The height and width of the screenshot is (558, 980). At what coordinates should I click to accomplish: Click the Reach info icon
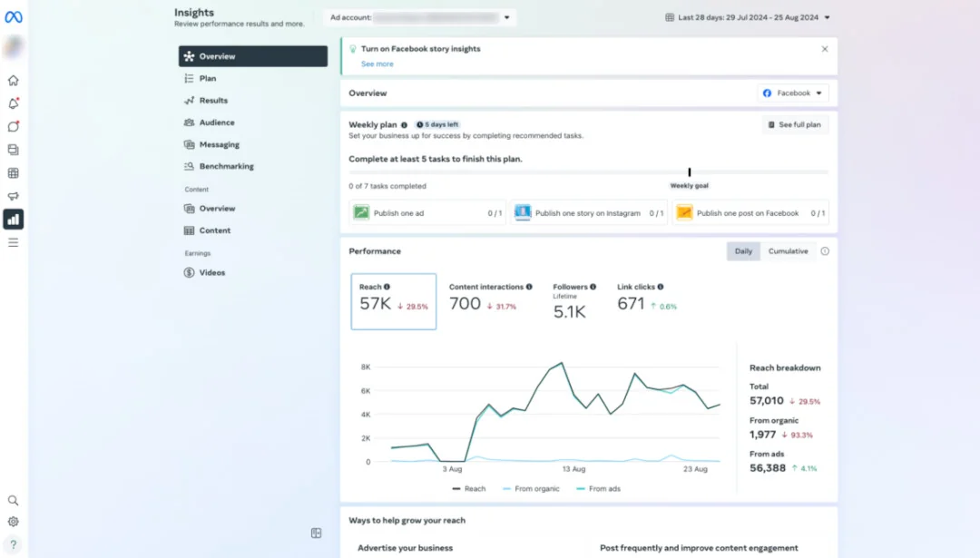click(387, 287)
